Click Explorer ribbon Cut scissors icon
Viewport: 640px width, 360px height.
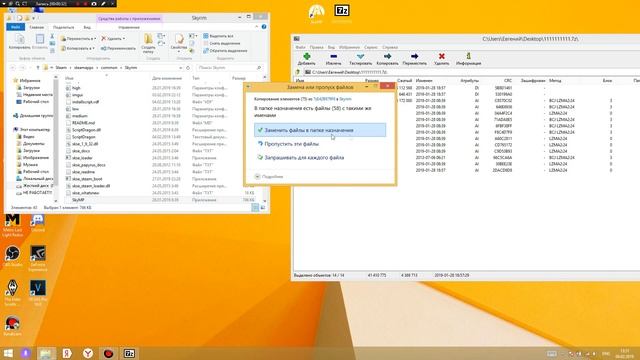point(52,36)
